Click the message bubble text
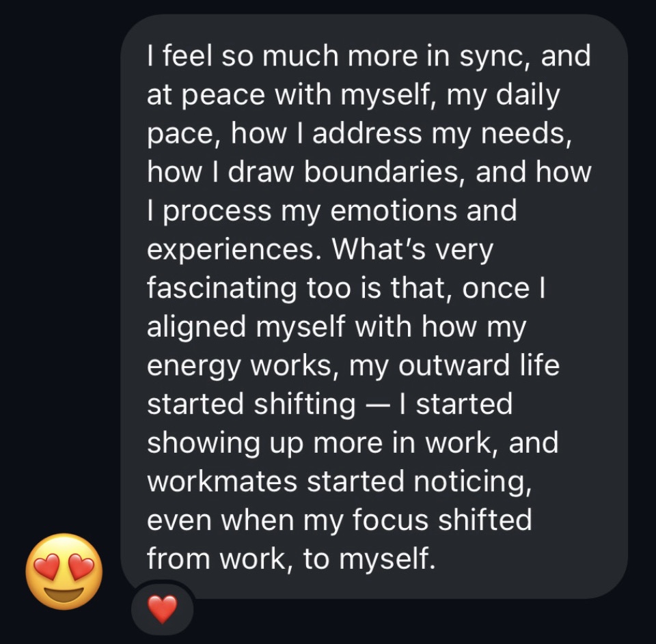This screenshot has height=644, width=656. (x=369, y=307)
